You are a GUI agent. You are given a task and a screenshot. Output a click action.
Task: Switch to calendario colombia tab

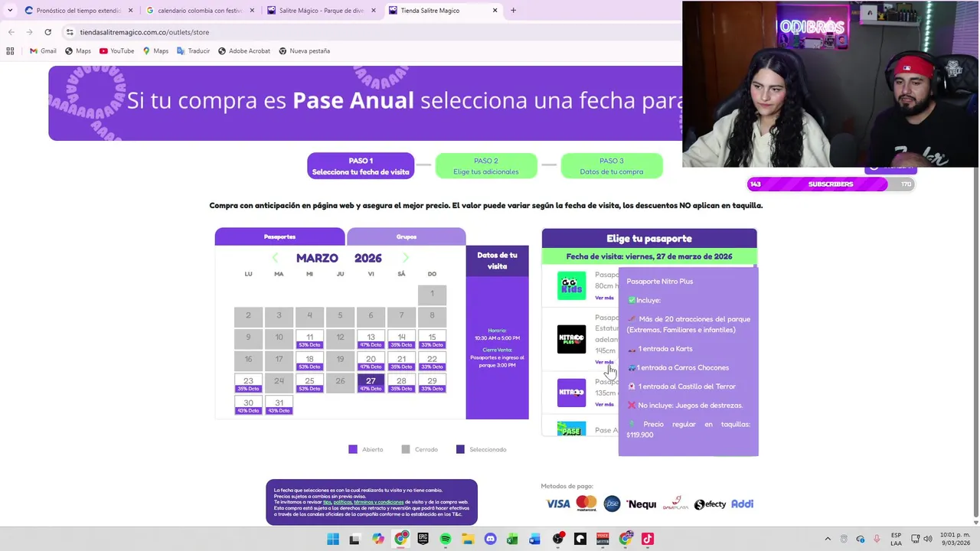point(200,11)
